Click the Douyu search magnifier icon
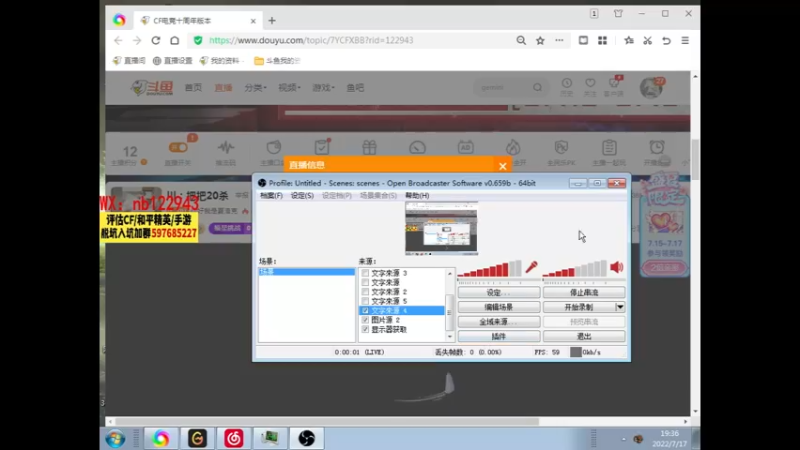 tap(537, 88)
